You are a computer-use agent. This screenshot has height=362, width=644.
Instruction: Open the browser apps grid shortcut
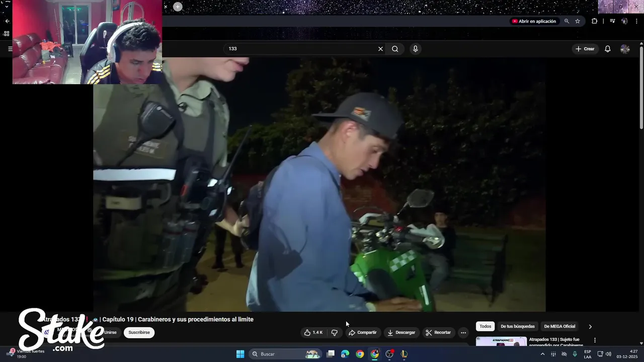(x=7, y=34)
